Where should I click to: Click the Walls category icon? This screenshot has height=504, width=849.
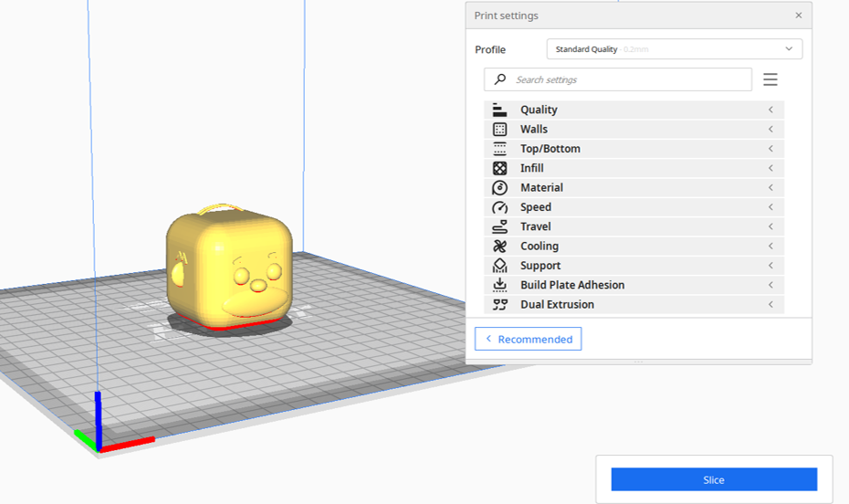499,130
